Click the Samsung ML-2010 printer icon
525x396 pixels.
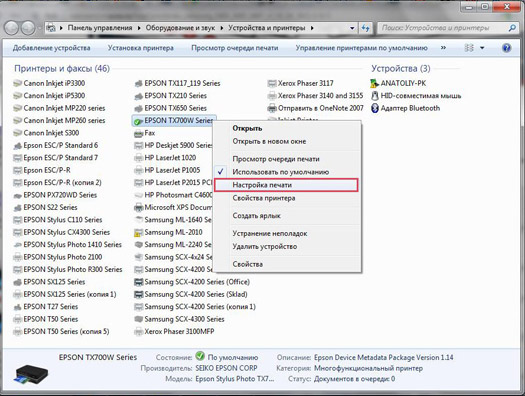point(138,232)
